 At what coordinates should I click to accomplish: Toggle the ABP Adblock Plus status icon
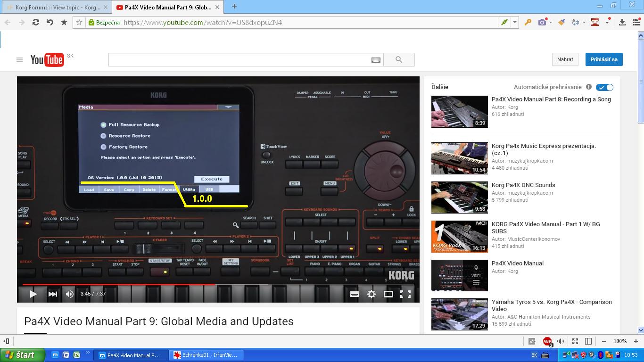click(x=547, y=341)
